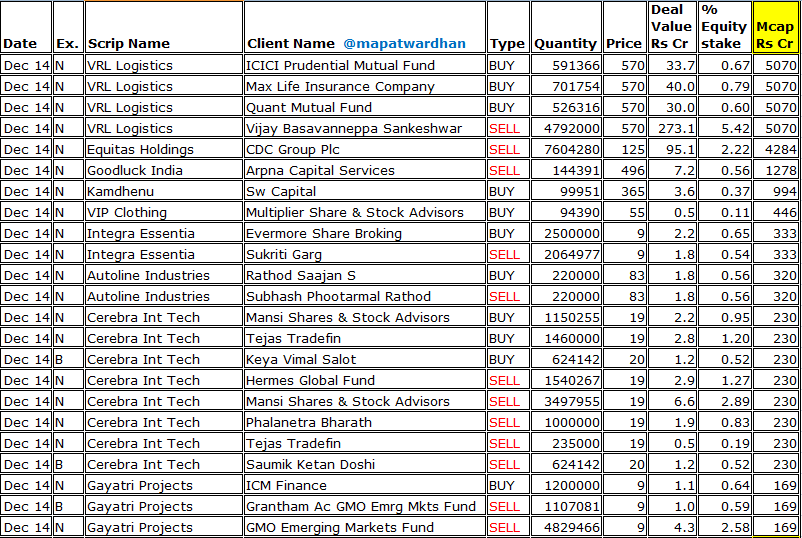
Task: Select the Type column header
Action: pos(508,27)
